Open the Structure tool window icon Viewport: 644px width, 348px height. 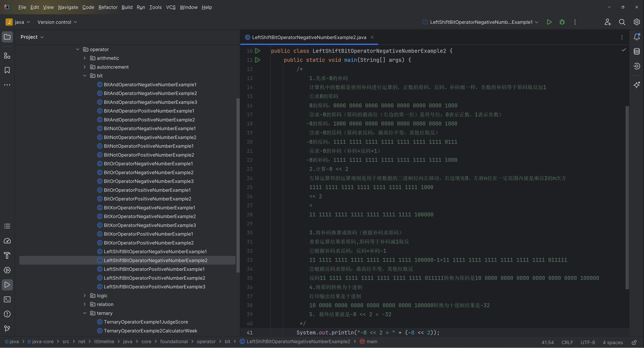(7, 55)
